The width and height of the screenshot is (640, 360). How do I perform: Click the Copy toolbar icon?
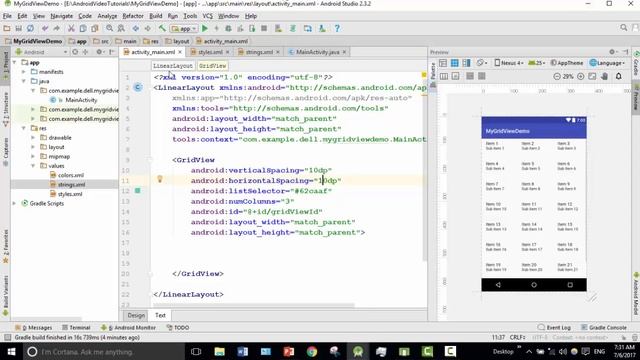pos(83,29)
